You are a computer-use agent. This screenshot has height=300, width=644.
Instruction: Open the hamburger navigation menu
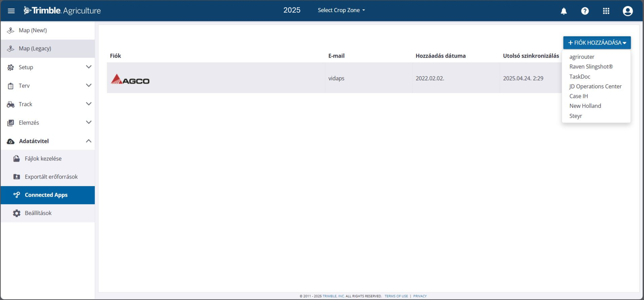coord(11,11)
